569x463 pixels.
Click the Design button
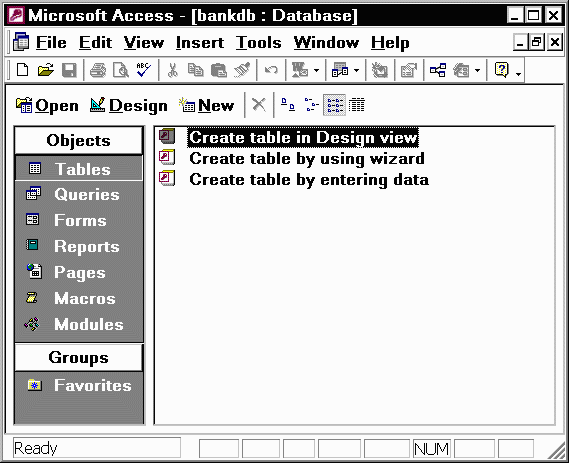[x=129, y=105]
